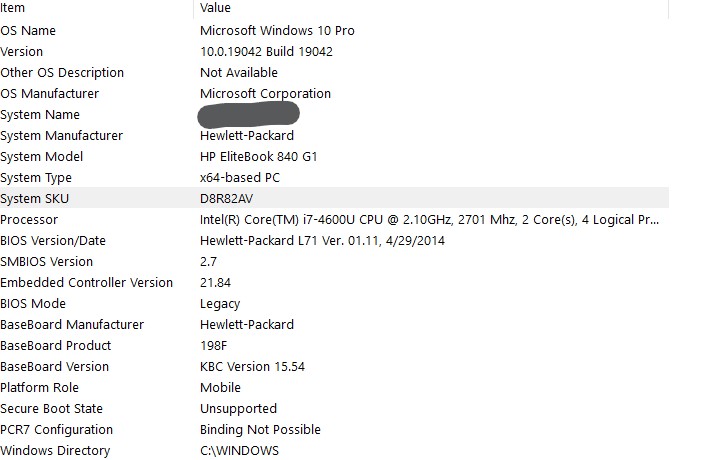This screenshot has width=707, height=460.
Task: Select the Secure Boot State row
Action: point(334,409)
